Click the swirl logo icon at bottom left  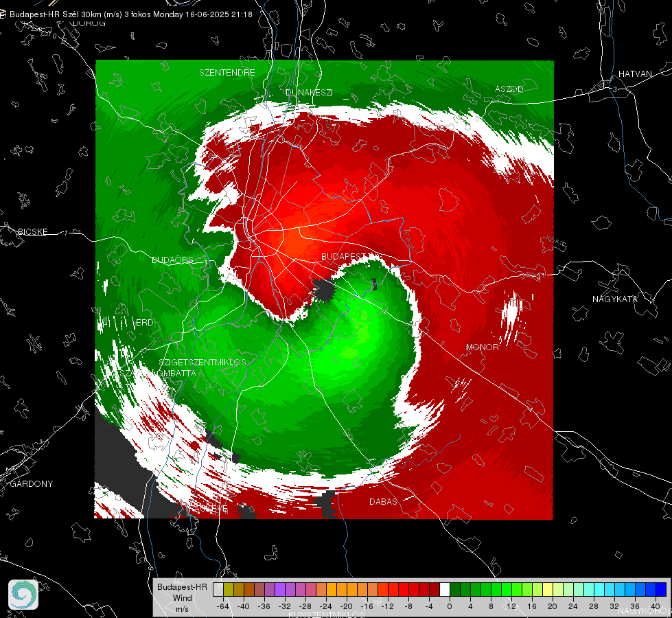(23, 595)
